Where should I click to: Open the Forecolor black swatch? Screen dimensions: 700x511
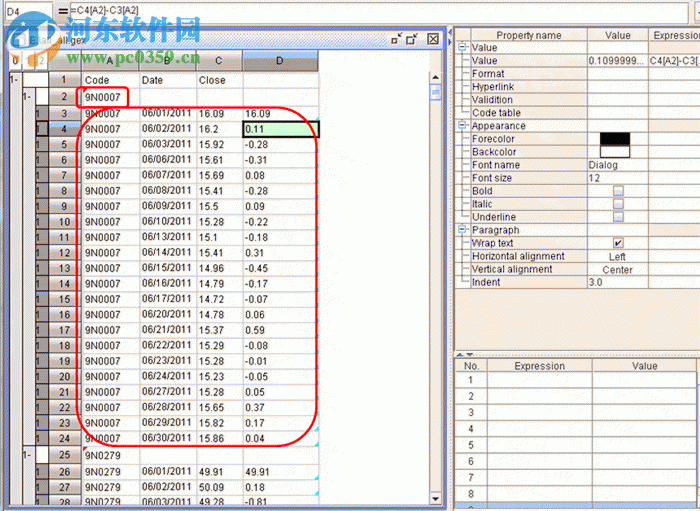pyautogui.click(x=614, y=139)
